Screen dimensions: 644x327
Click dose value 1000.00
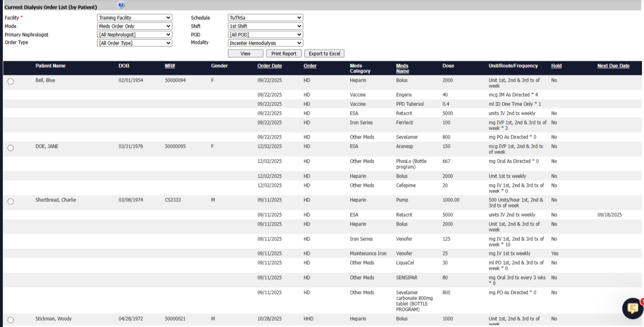[x=451, y=200]
